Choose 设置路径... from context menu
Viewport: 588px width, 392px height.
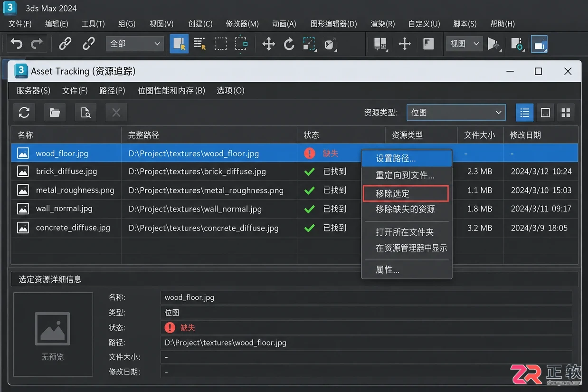407,159
